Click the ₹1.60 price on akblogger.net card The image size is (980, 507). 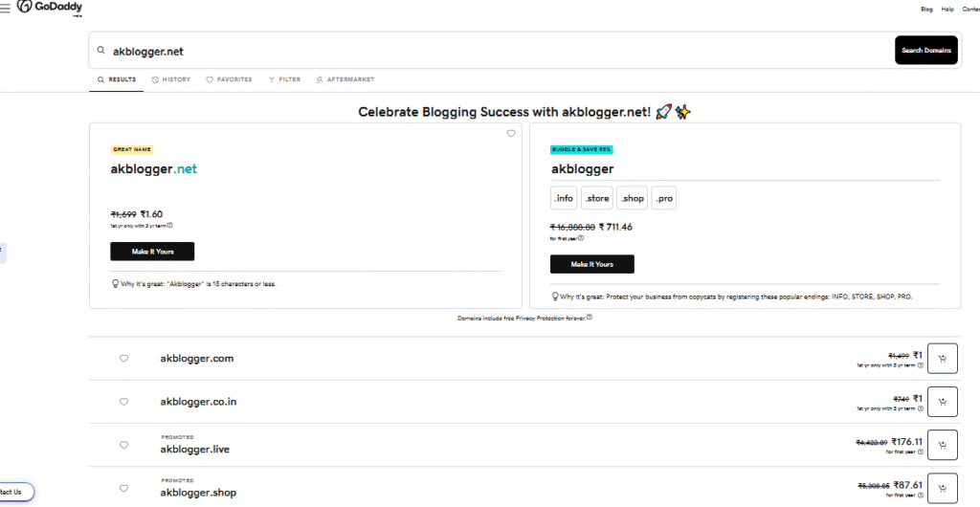tap(151, 214)
